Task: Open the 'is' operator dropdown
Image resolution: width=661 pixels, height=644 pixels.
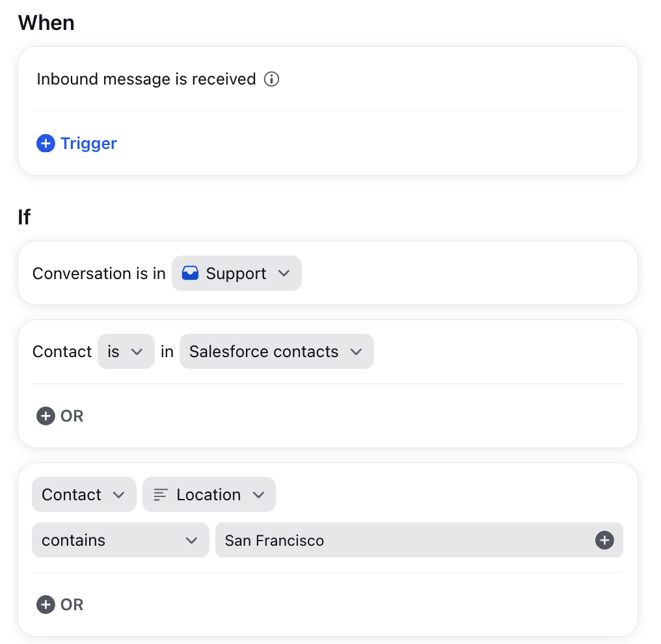Action: coord(126,351)
